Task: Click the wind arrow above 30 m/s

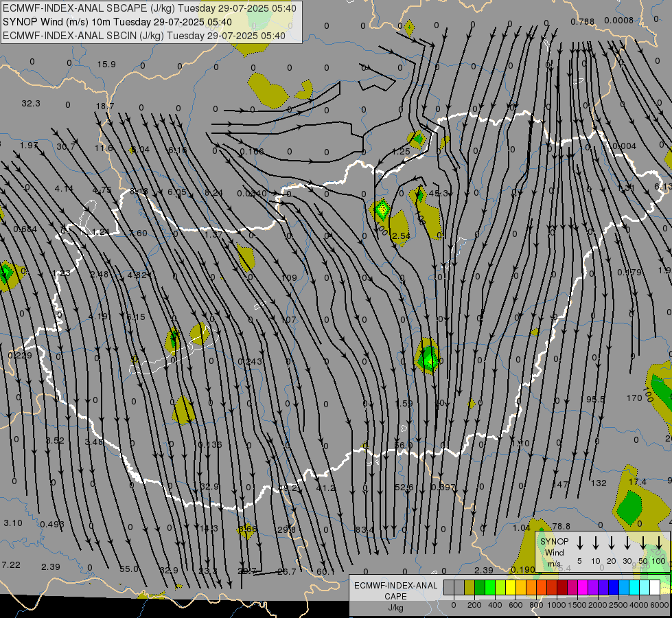Action: pyautogui.click(x=627, y=543)
